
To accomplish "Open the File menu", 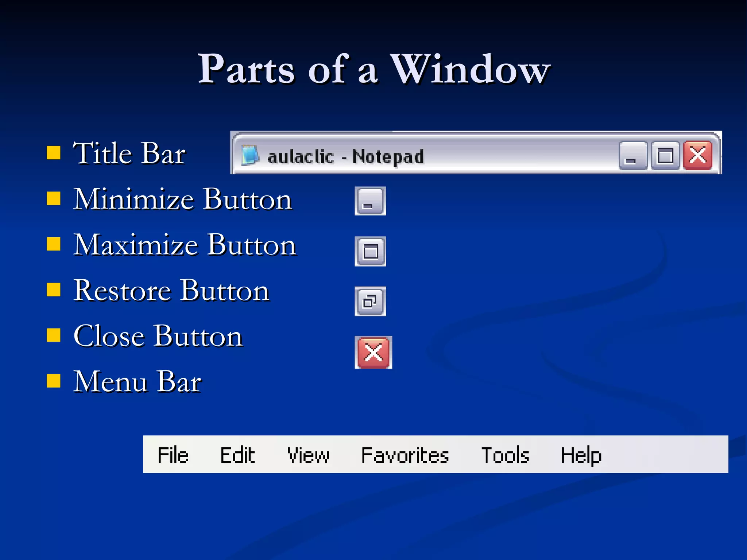I will [x=173, y=455].
